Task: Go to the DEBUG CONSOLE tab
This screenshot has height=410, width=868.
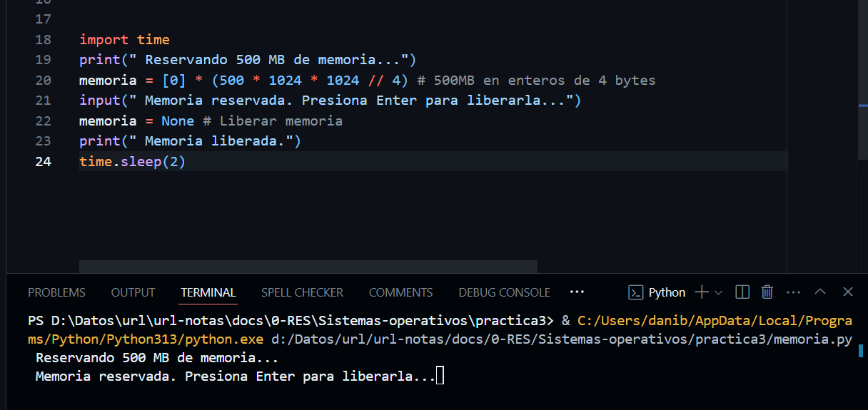Action: point(504,292)
